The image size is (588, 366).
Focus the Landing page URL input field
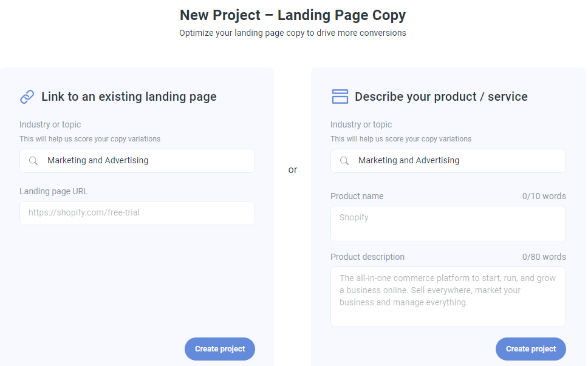137,213
